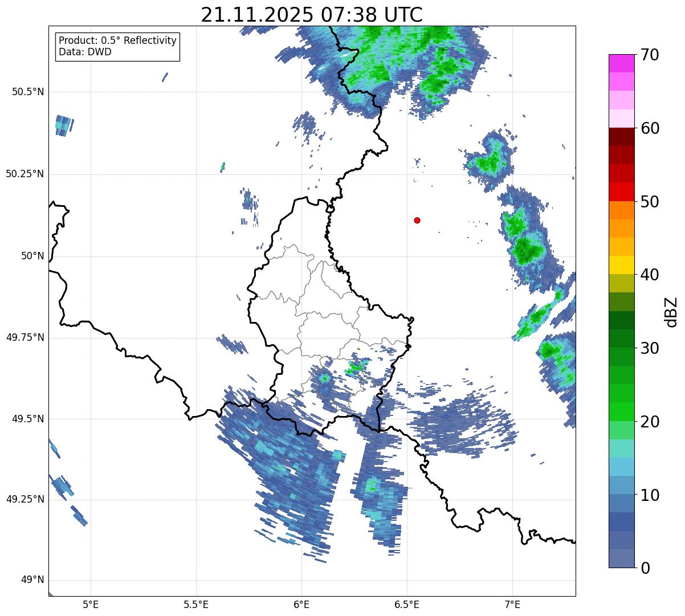Click the title "21.11.2025 07:38 UTC"
This screenshot has width=685, height=616.
tap(312, 14)
